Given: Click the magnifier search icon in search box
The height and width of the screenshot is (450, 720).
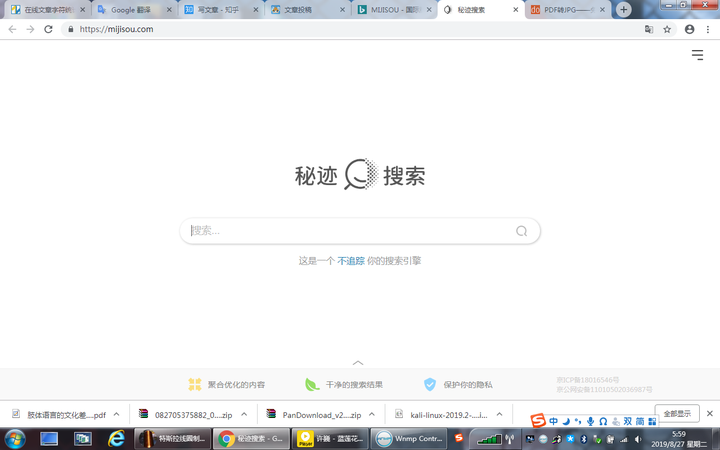Looking at the screenshot, I should click(x=521, y=231).
